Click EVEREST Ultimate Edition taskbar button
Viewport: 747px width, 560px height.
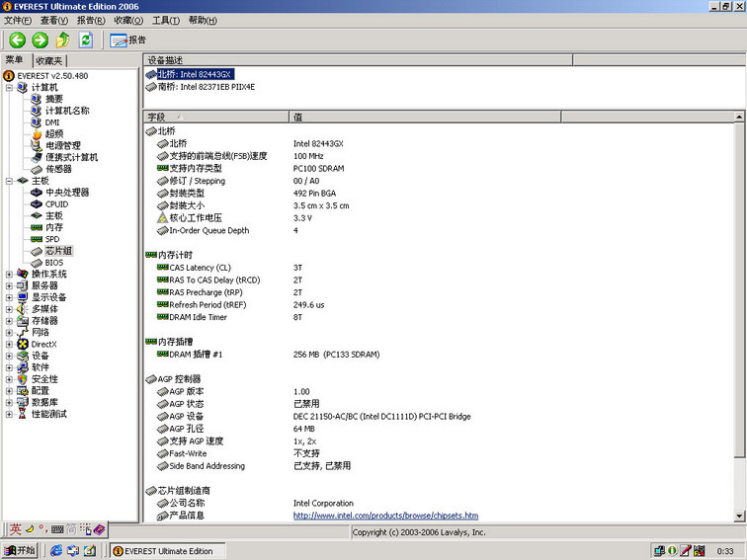[x=168, y=551]
